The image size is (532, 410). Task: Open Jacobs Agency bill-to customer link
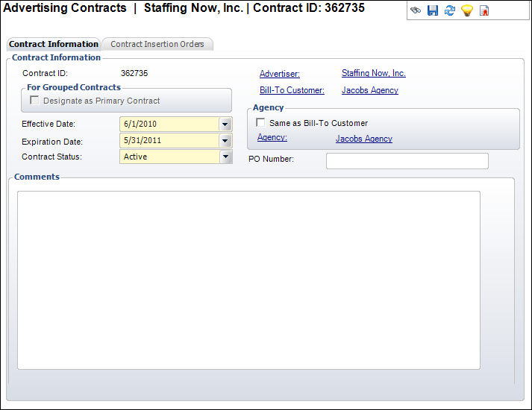(x=369, y=90)
